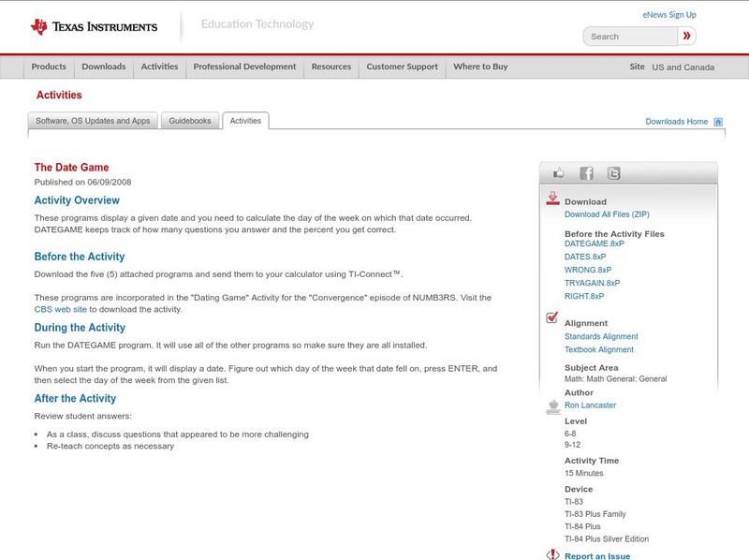Open the Customer Support menu
The image size is (749, 560).
403,66
